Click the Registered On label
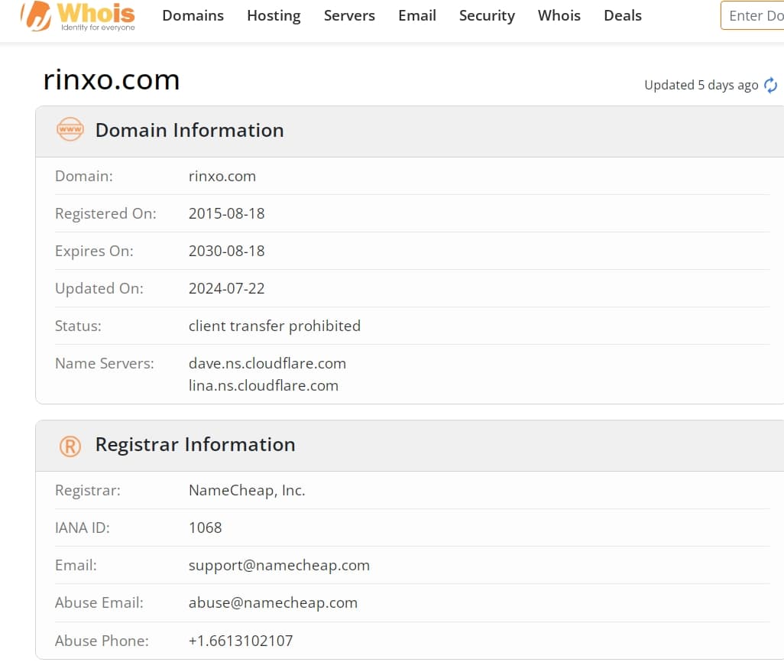This screenshot has width=784, height=672. pyautogui.click(x=105, y=213)
